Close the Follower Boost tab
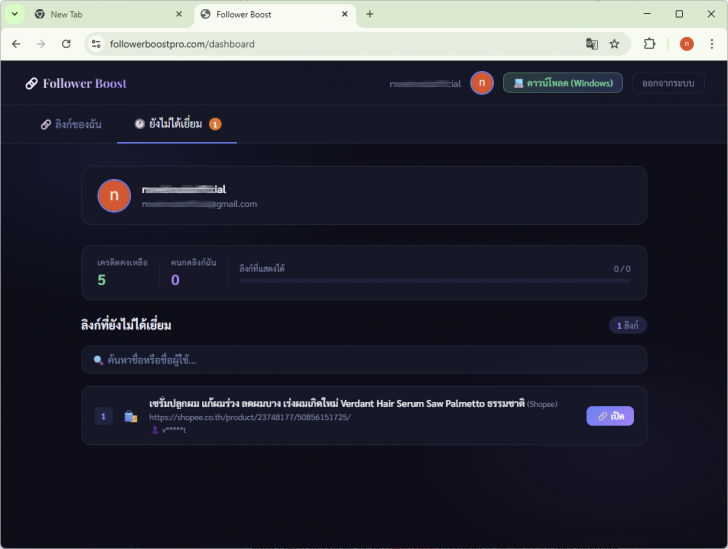The image size is (728, 549). (344, 14)
